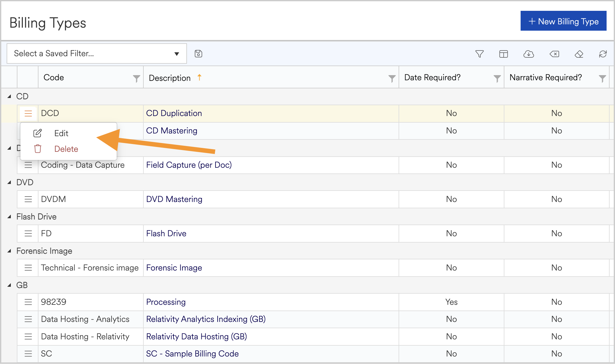This screenshot has width=615, height=364.
Task: Collapse the CD group
Action: pos(9,96)
